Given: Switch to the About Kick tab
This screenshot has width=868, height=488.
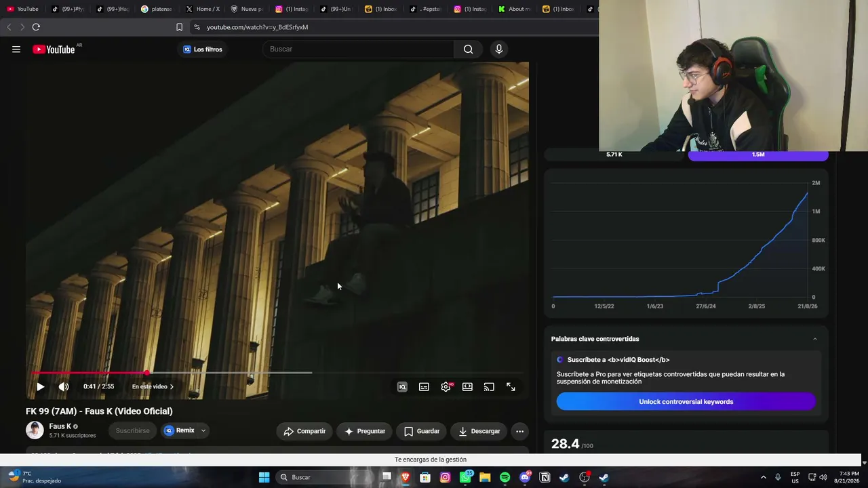Looking at the screenshot, I should coord(515,9).
